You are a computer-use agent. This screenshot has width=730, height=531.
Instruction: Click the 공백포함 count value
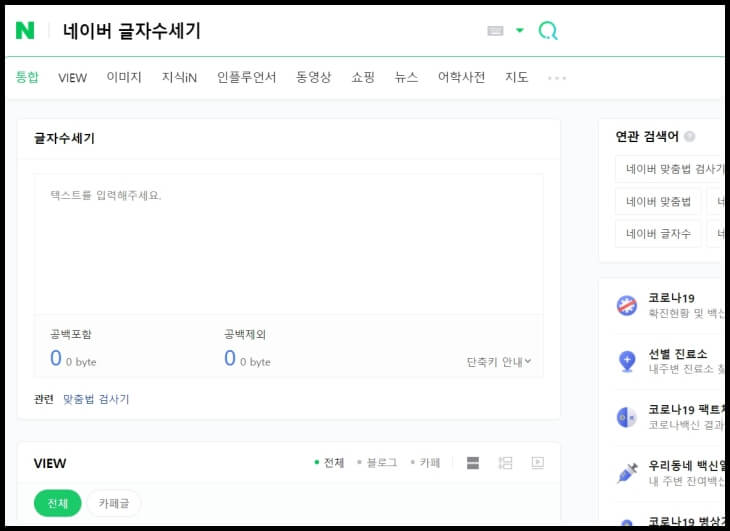click(x=56, y=358)
